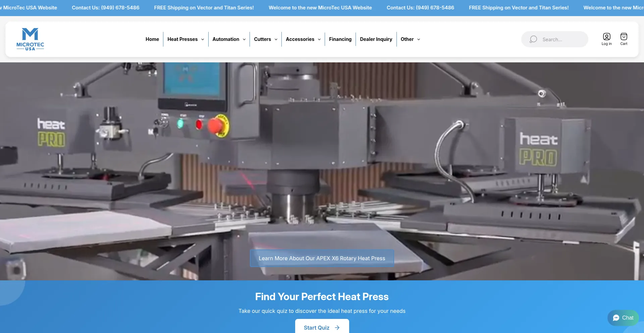Expand the Cutters dropdown chevron
This screenshot has width=644, height=333.
coord(276,39)
